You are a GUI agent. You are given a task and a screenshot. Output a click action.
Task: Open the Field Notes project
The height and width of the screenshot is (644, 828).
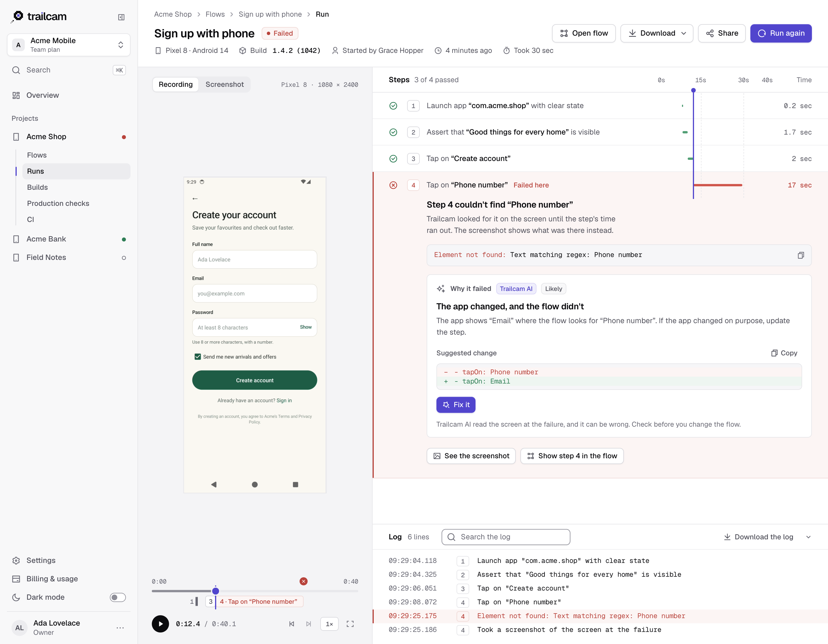click(69, 258)
